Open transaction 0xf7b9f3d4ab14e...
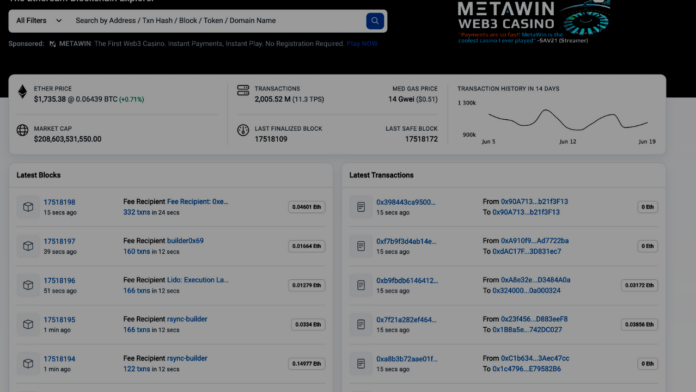696x392 pixels. pos(406,241)
